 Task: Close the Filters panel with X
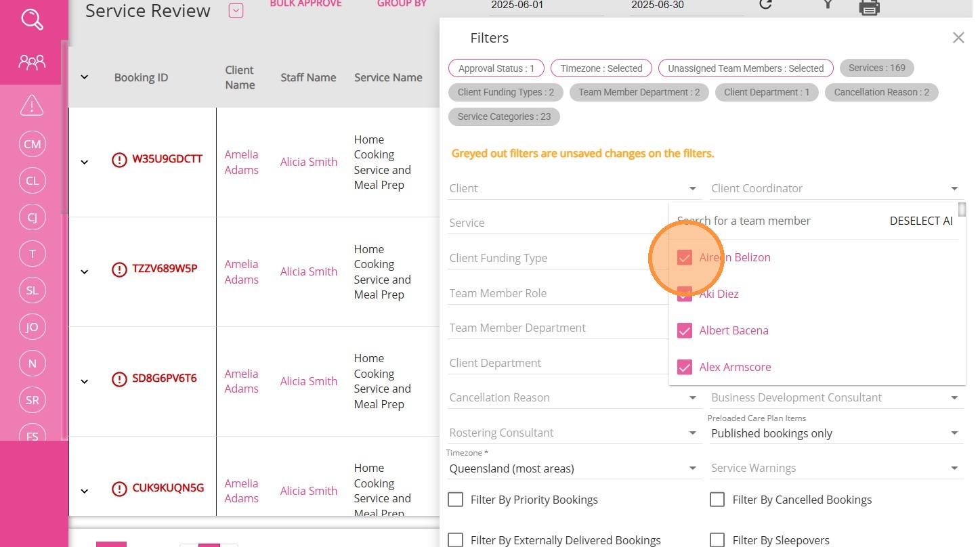(x=958, y=38)
